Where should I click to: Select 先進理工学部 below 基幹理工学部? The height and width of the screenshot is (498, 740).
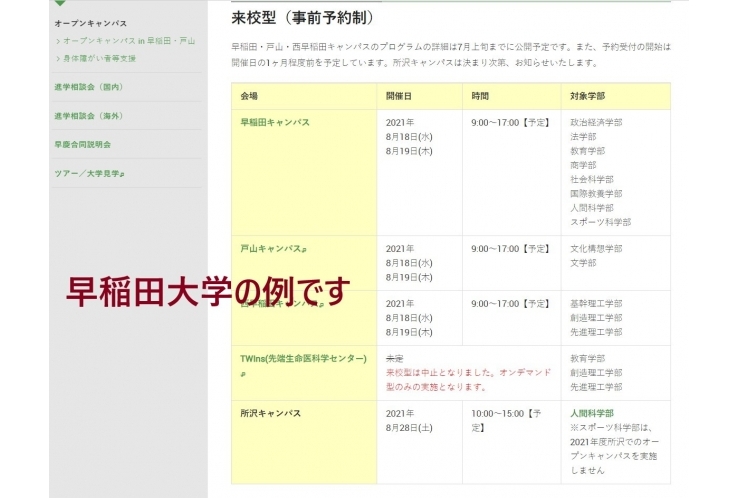pos(596,332)
